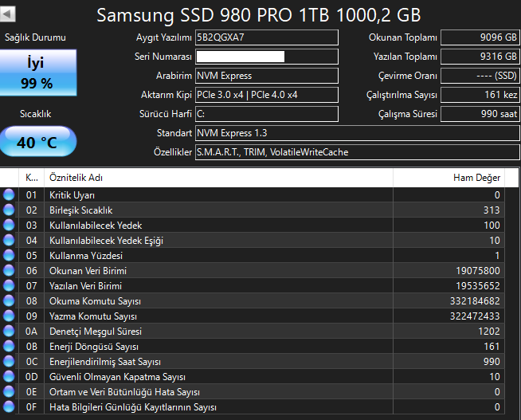521x420 pixels.
Task: Click ID cell 0A
Action: pyautogui.click(x=32, y=332)
